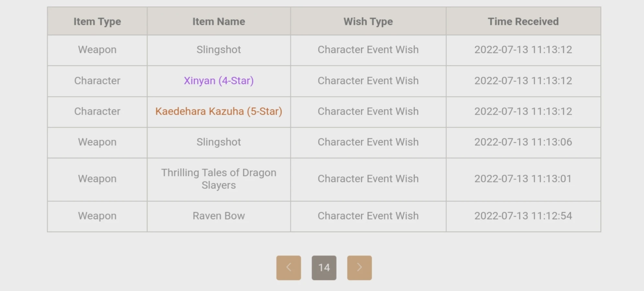
Task: Click the Time Received column header
Action: [x=523, y=21]
